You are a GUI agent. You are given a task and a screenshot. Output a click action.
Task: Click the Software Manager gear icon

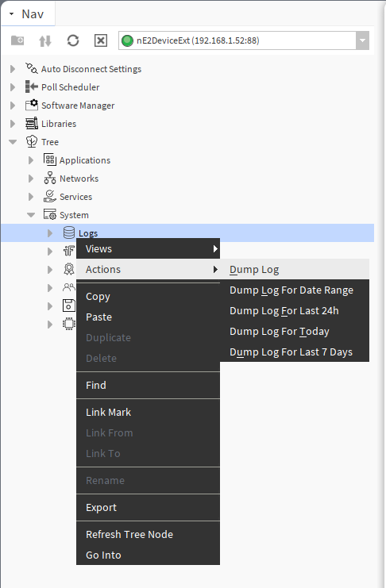click(x=32, y=105)
